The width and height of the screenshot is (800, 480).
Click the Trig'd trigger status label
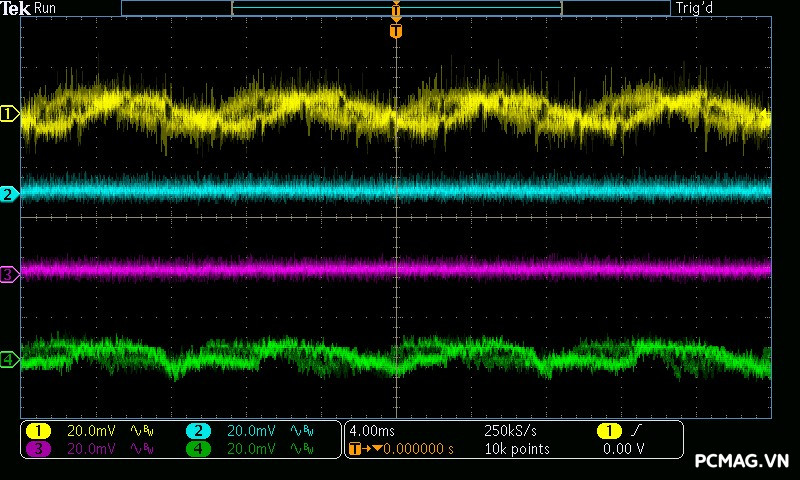click(696, 8)
